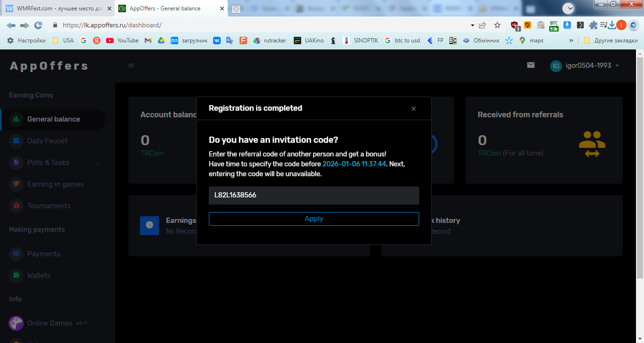The width and height of the screenshot is (644, 343).
Task: Click the address bar URL
Action: coord(112,25)
